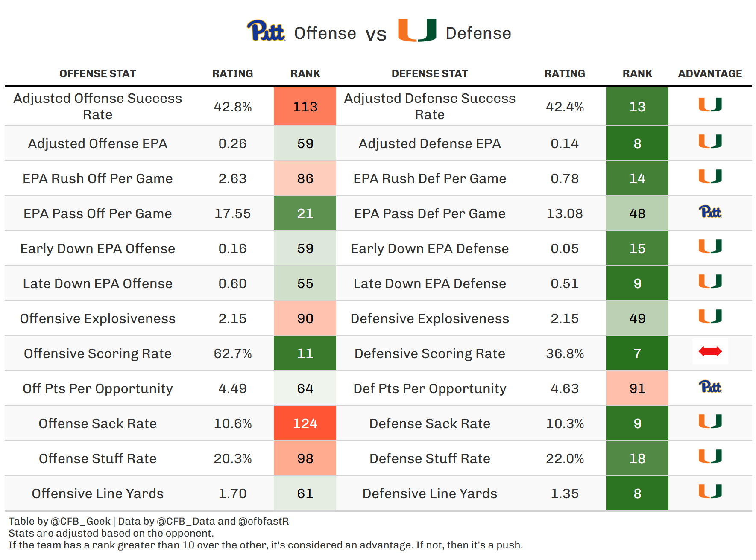Click the red double-arrow push icon

click(710, 351)
